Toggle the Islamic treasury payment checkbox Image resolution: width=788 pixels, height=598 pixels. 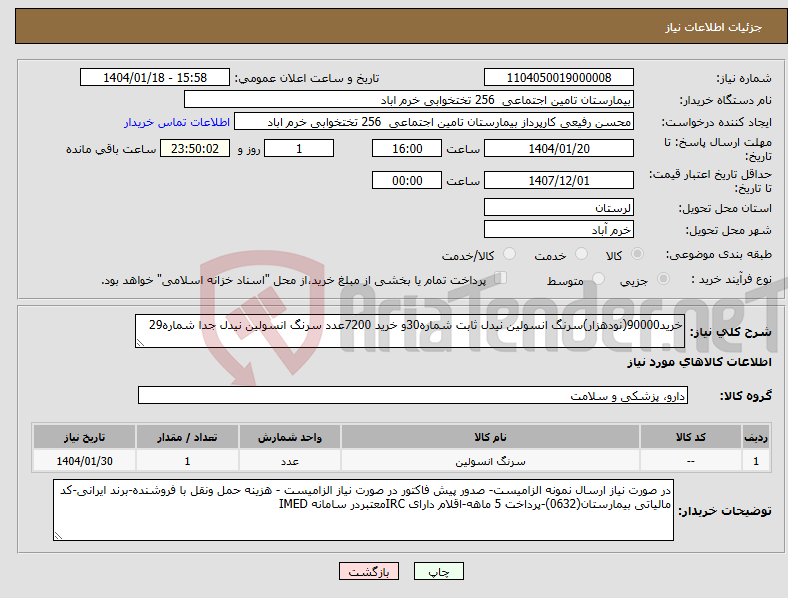point(501,278)
